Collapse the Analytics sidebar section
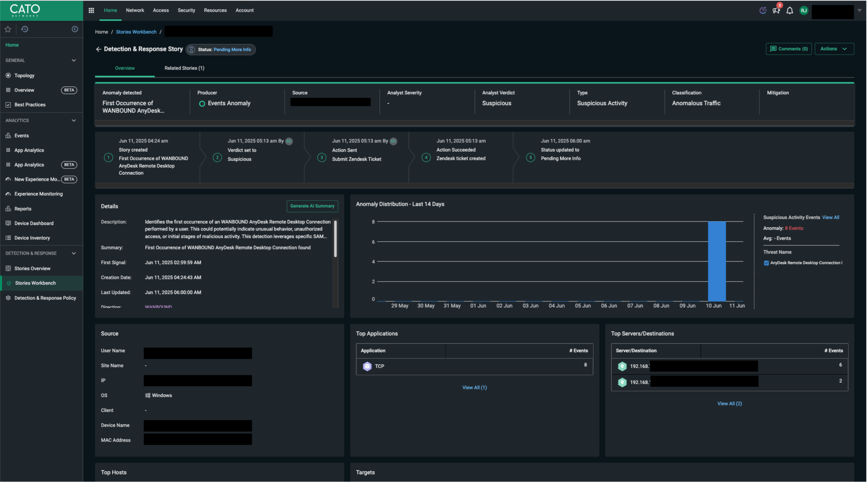 pos(74,121)
